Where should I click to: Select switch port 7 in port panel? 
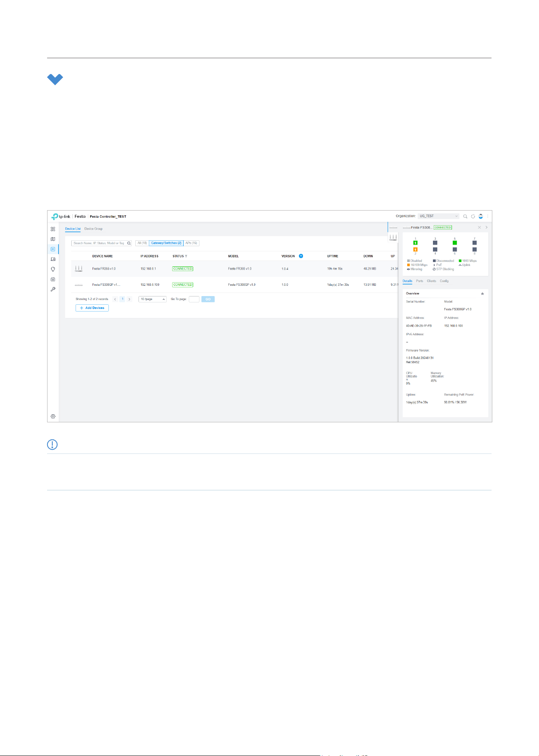(474, 243)
